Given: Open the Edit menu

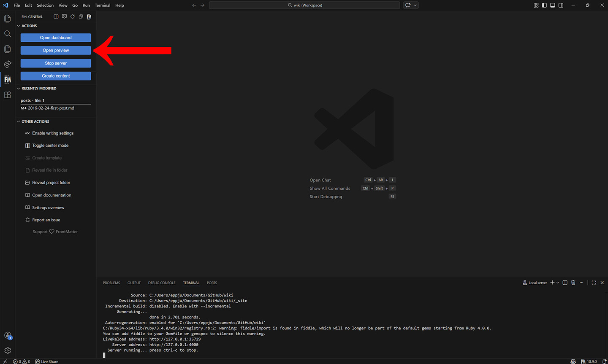Looking at the screenshot, I should [x=28, y=5].
